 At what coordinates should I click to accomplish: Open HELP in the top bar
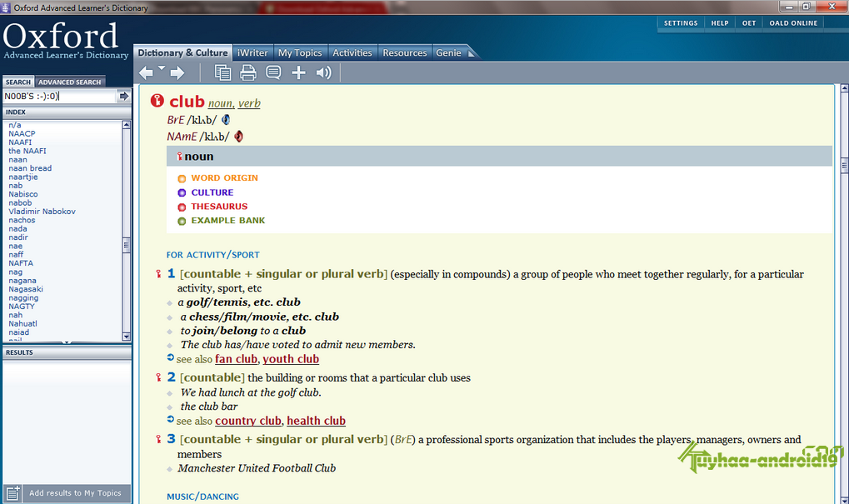(x=720, y=23)
